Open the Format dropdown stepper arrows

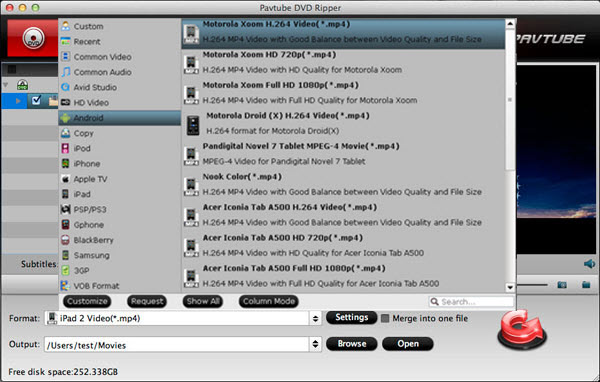(315, 318)
